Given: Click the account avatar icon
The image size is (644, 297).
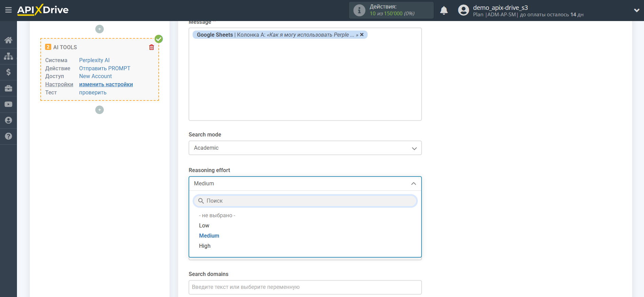Looking at the screenshot, I should coord(463,10).
